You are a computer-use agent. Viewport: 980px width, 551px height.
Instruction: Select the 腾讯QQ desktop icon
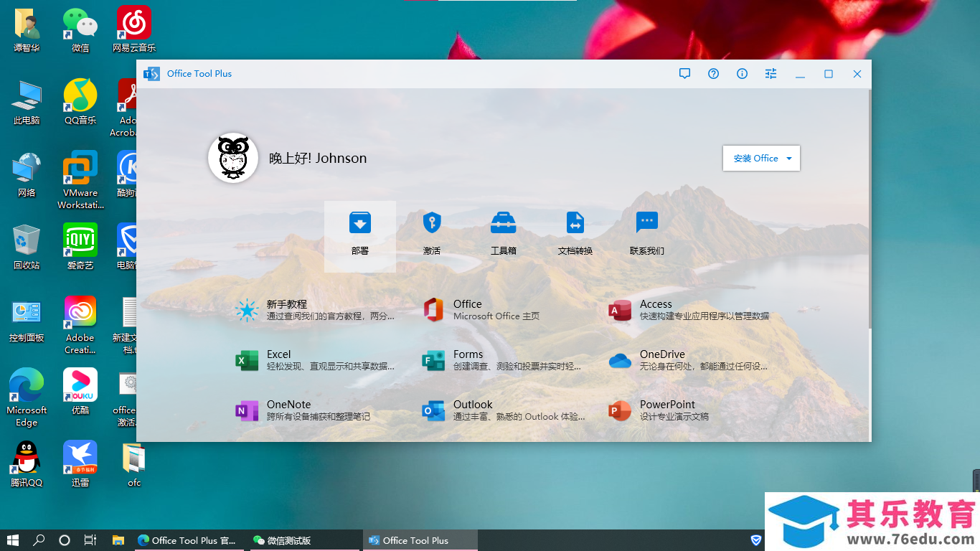tap(27, 464)
